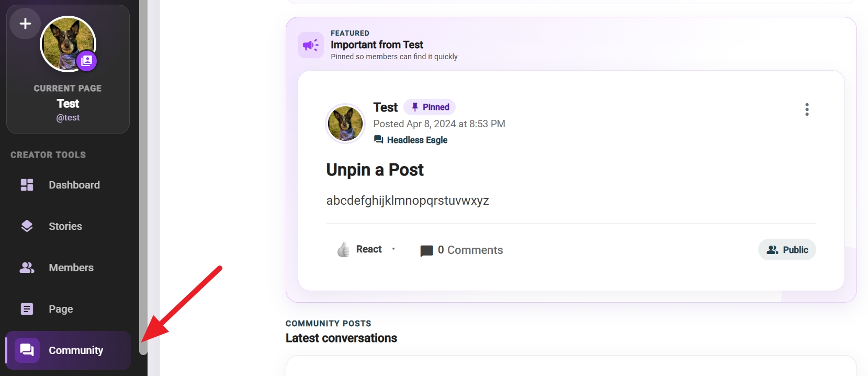Viewport: 868px width, 376px height.
Task: Expand the reaction picker arrow next to React
Action: click(x=393, y=249)
